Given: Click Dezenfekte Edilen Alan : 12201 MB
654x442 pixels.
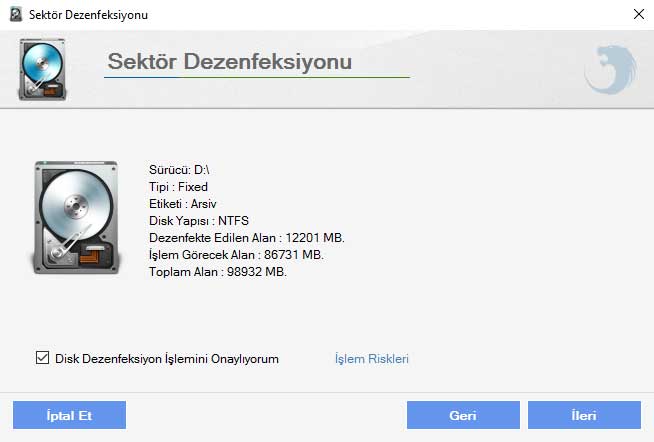Looking at the screenshot, I should 247,238.
